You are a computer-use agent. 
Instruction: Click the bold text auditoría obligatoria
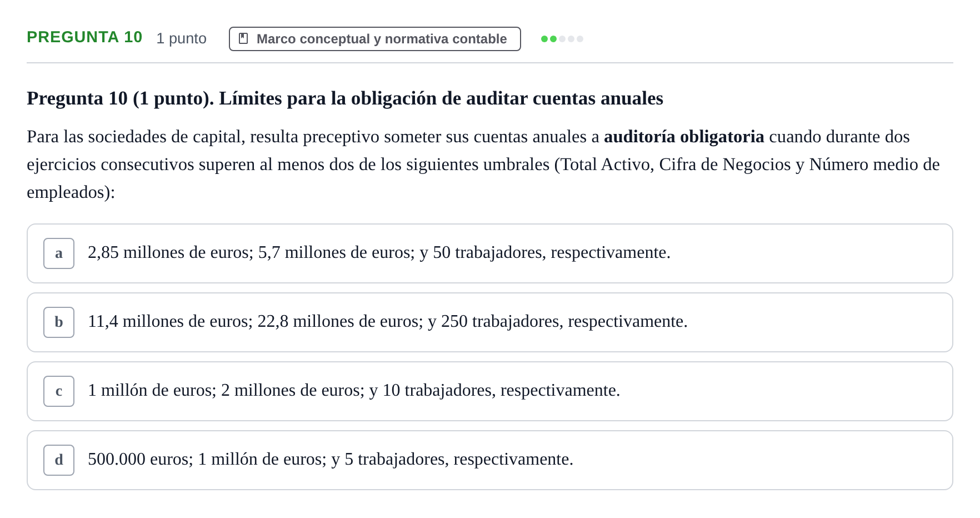click(x=684, y=137)
